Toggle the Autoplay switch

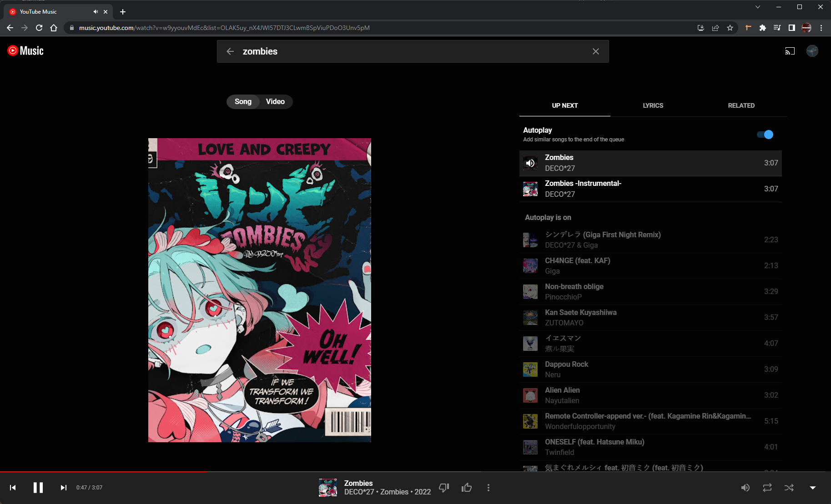point(765,135)
